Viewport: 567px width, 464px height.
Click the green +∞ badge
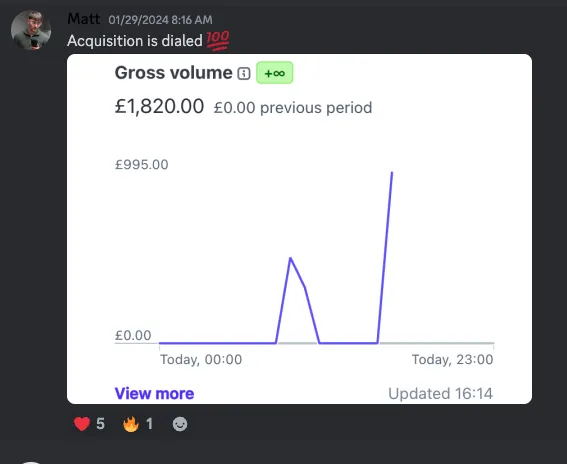pyautogui.click(x=274, y=73)
